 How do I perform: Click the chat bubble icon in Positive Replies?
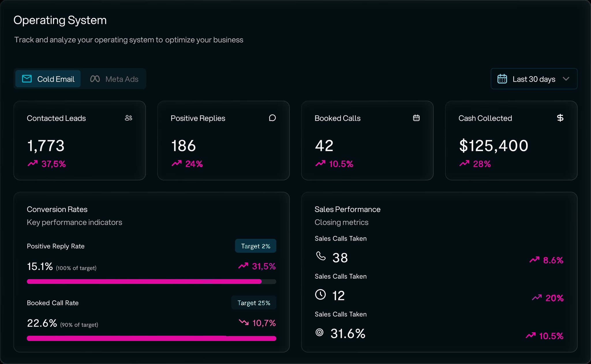click(272, 118)
